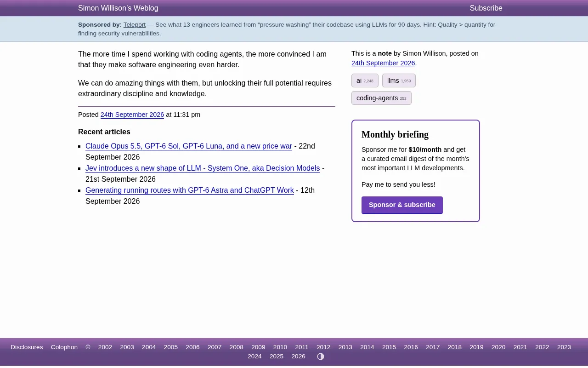
Task: Click the Subscribe link in header
Action: (x=486, y=8)
